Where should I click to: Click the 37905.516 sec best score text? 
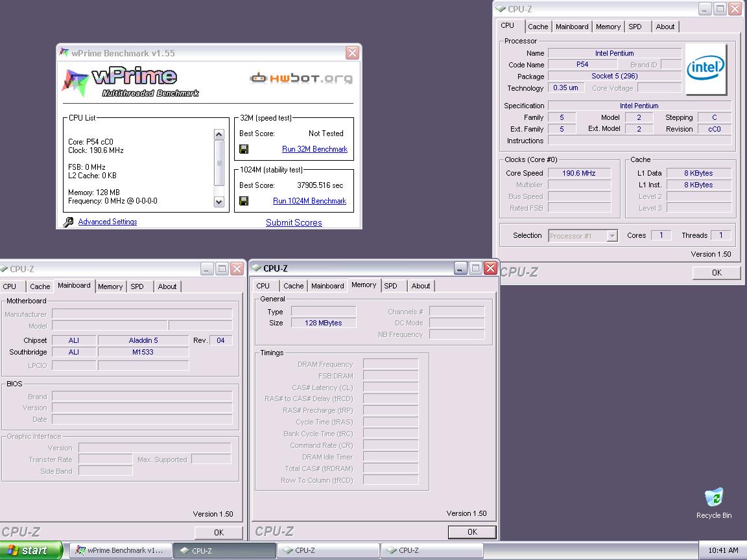tap(320, 185)
